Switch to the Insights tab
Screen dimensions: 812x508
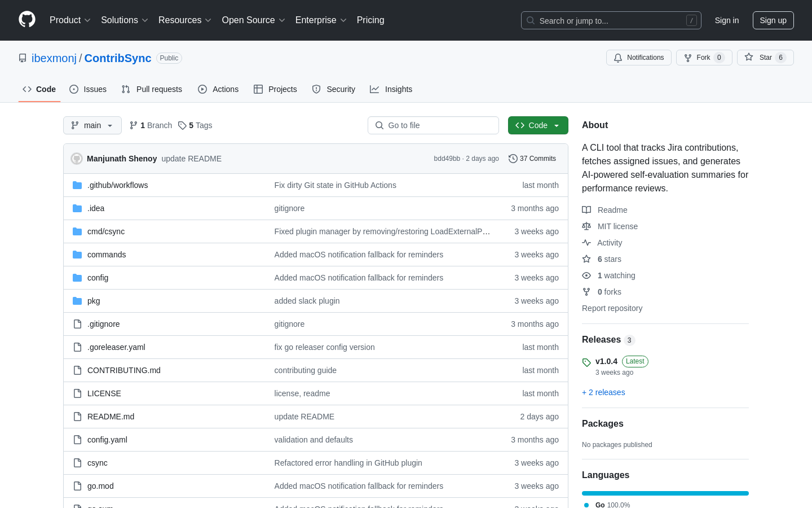point(391,89)
